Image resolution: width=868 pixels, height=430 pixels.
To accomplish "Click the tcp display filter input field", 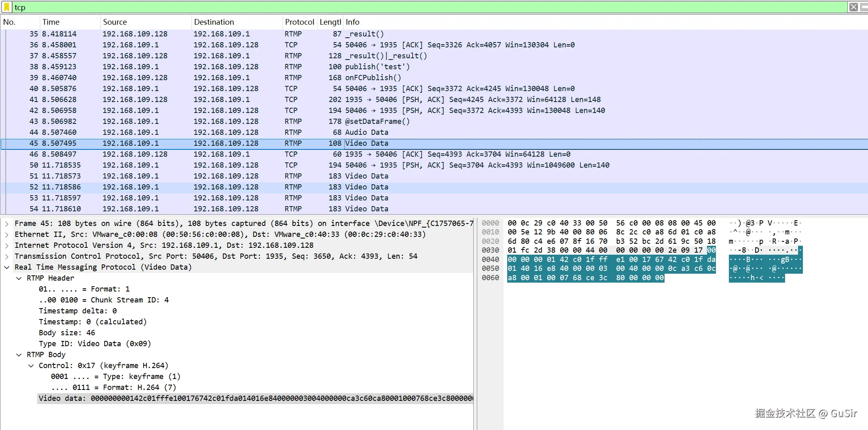I will [429, 7].
